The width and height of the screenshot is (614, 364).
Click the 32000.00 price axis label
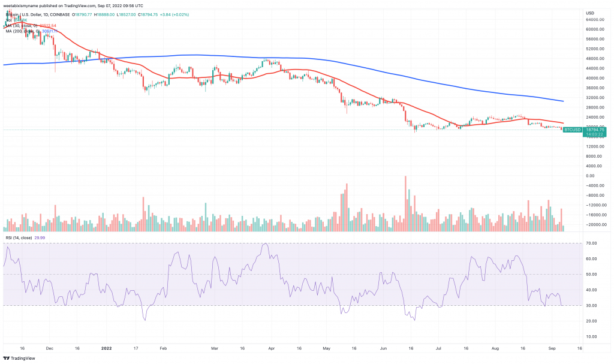click(594, 98)
